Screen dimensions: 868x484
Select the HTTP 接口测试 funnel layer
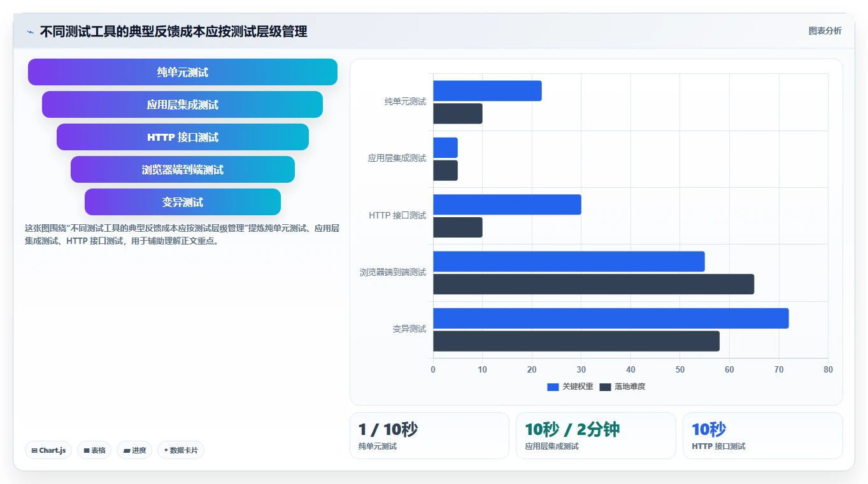coord(183,137)
